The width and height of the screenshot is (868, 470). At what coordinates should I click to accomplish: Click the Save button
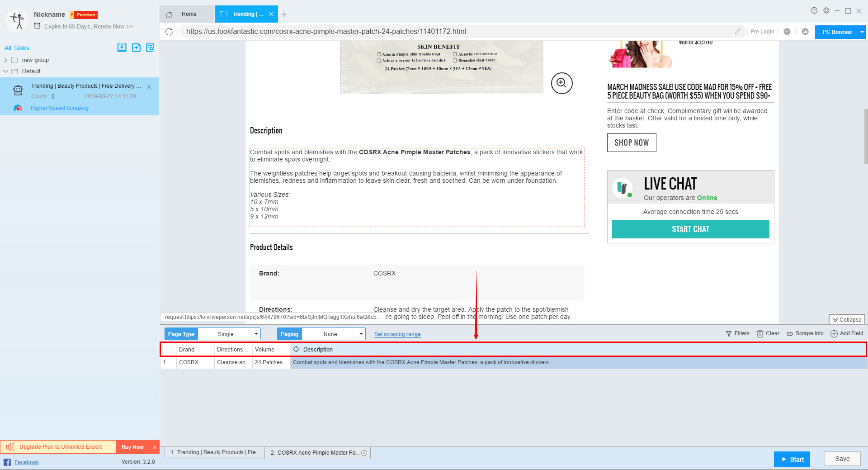842,459
